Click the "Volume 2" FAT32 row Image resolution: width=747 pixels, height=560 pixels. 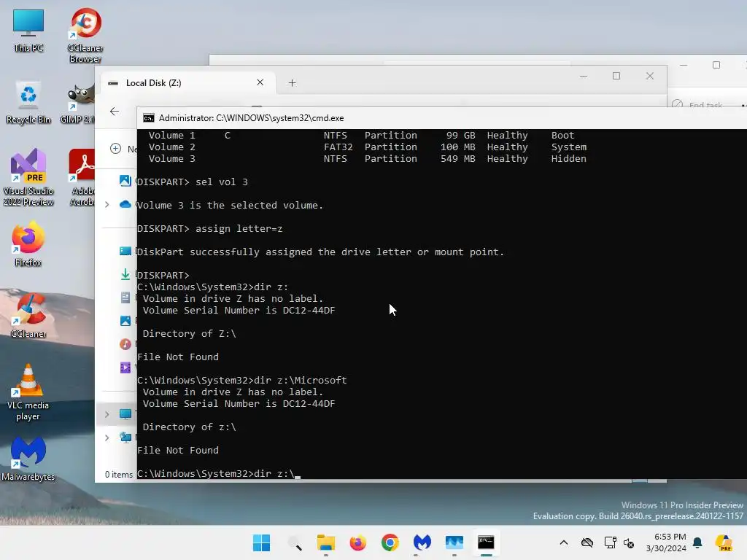[x=368, y=147]
